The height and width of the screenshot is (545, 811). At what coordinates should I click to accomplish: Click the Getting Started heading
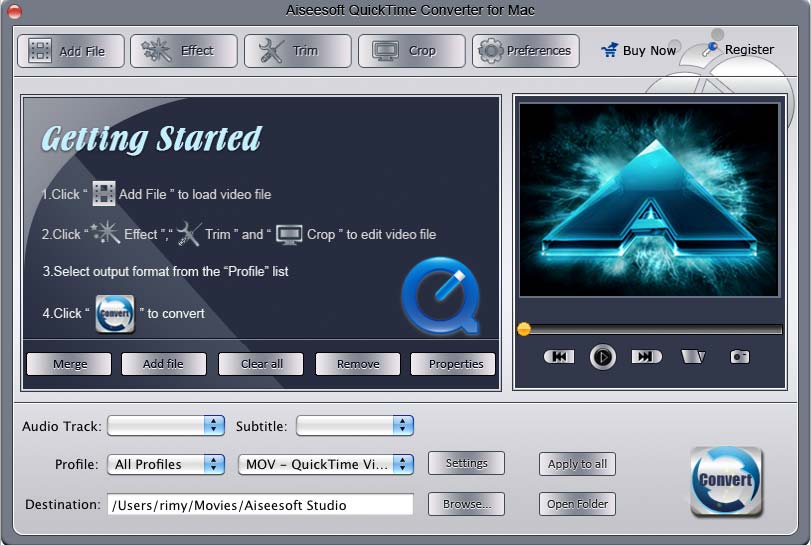(152, 139)
